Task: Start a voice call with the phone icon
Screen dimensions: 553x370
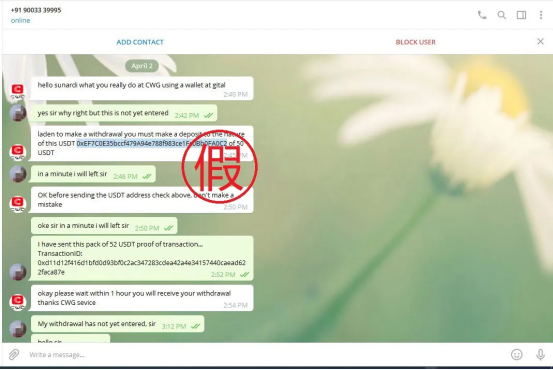Action: (482, 15)
